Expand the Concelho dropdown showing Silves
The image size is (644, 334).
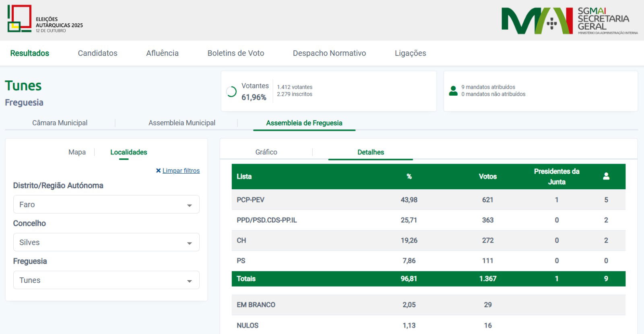[106, 242]
